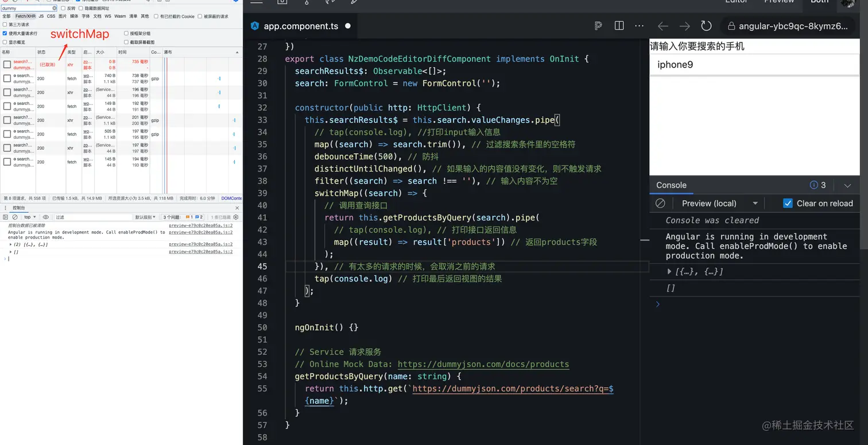
Task: Click the console info count badge showing 3
Action: 817,185
